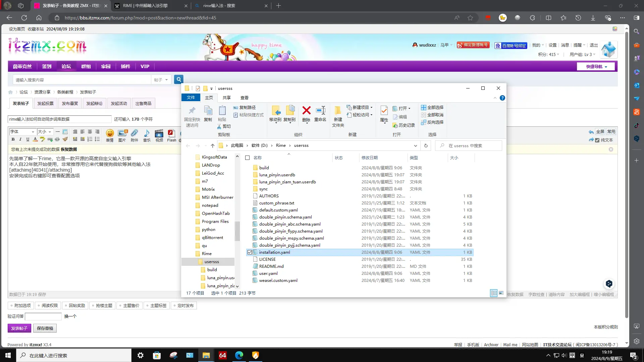Switch to the 查看 ribbon tab
This screenshot has width=644, height=362.
coord(245,98)
